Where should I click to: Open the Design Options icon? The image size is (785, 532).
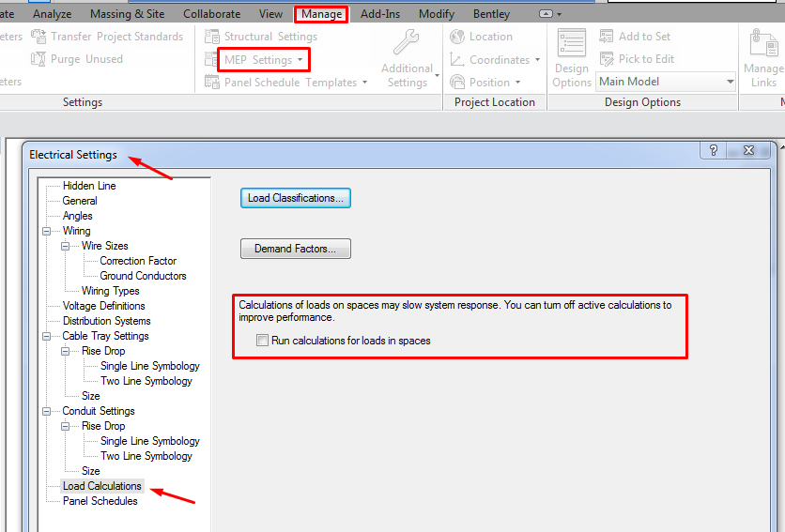click(571, 43)
